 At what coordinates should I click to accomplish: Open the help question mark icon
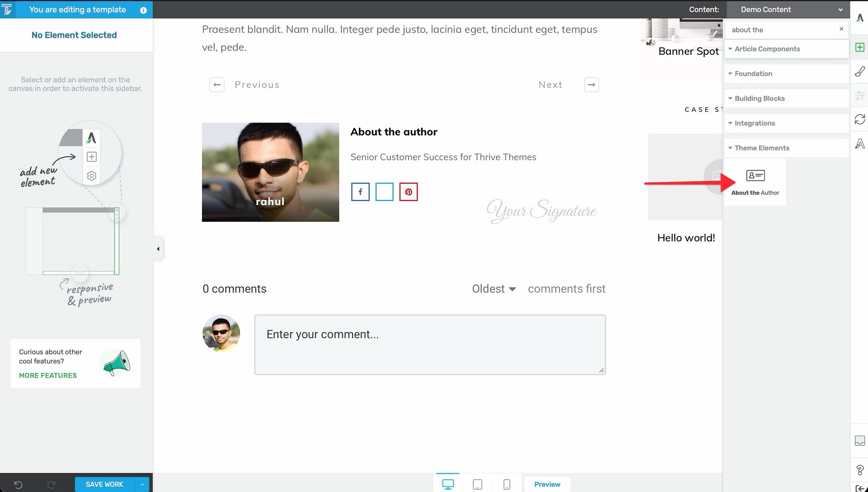(x=860, y=469)
